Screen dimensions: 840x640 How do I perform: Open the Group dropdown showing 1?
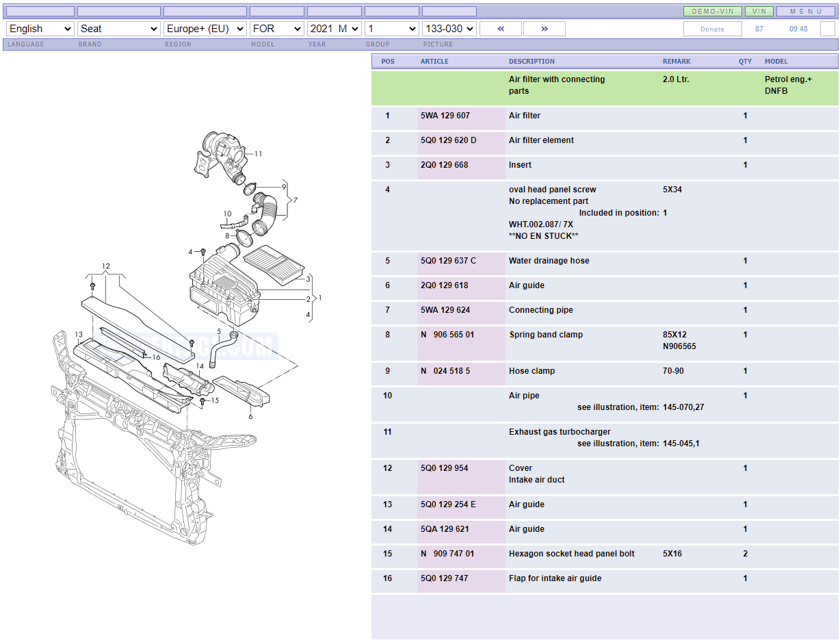tap(392, 29)
